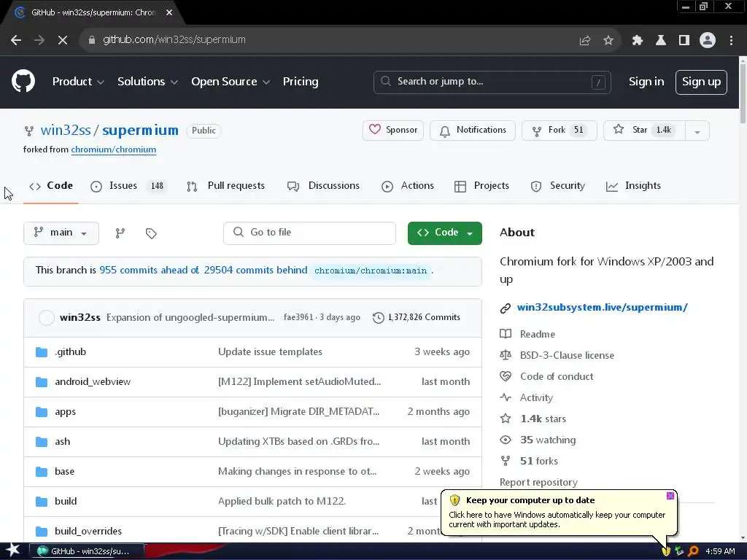Click the stars icon in About
The height and width of the screenshot is (560, 747).
point(506,419)
